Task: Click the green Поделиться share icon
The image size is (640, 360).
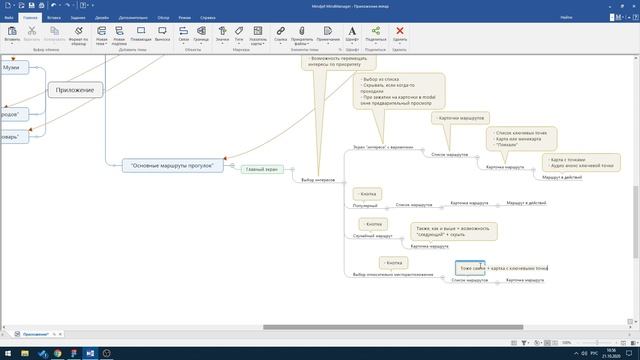Action: (376, 31)
